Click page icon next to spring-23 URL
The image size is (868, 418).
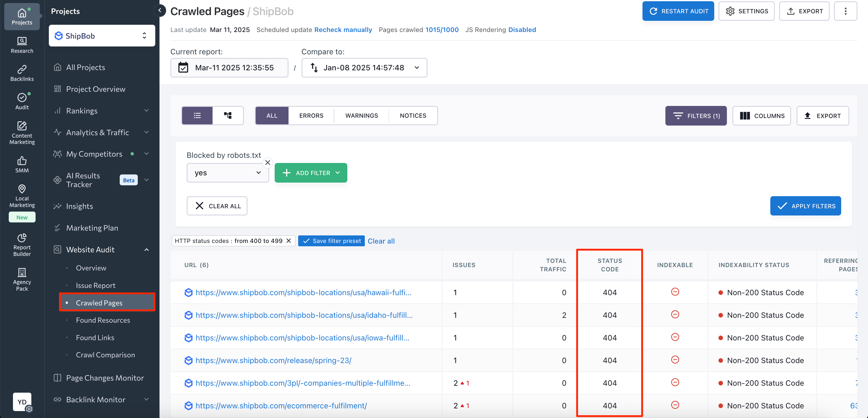pos(188,360)
